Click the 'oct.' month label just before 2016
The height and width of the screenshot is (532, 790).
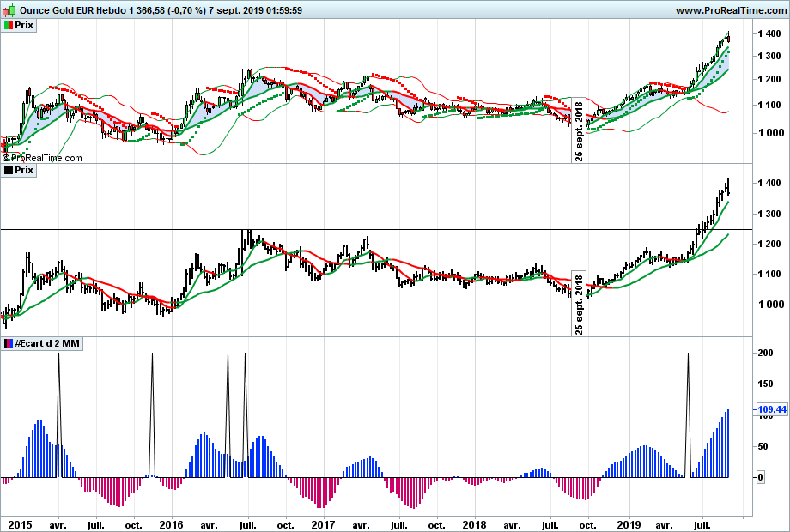(133, 525)
